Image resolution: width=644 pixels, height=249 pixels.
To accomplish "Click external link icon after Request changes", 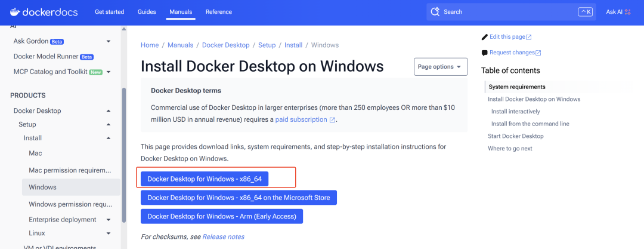I will (538, 53).
